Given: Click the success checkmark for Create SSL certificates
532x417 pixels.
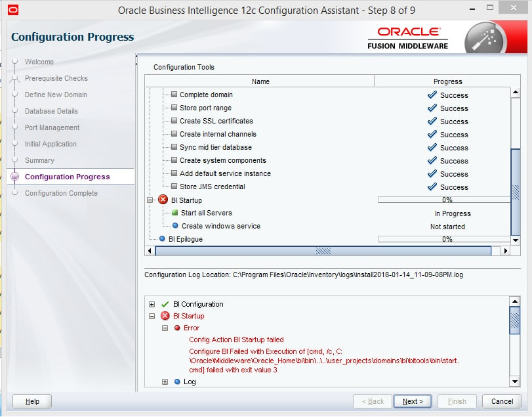Looking at the screenshot, I should tap(432, 121).
